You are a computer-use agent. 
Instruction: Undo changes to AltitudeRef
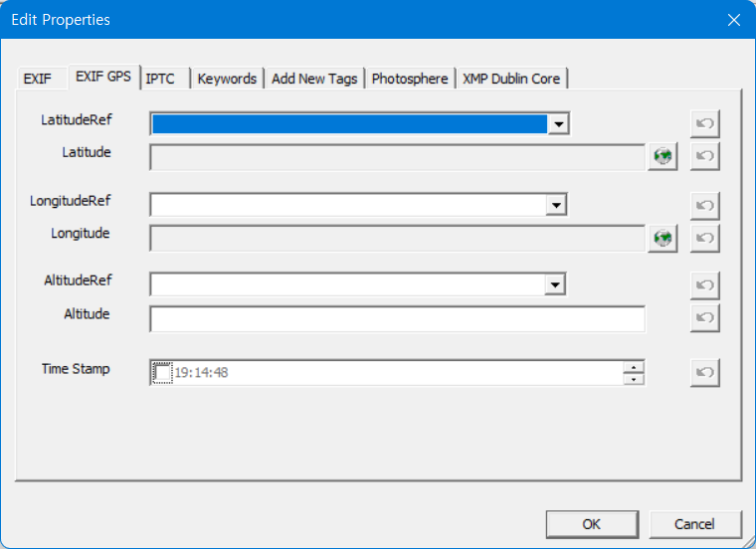705,285
